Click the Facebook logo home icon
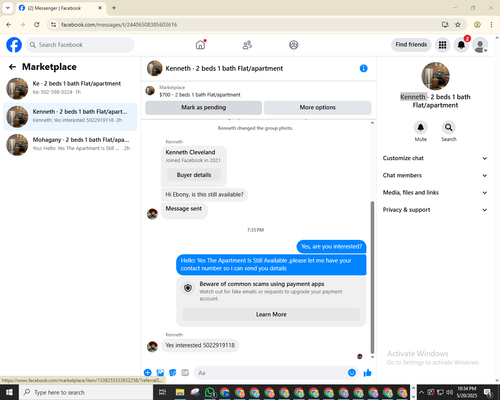The height and width of the screenshot is (400, 500). tap(14, 45)
